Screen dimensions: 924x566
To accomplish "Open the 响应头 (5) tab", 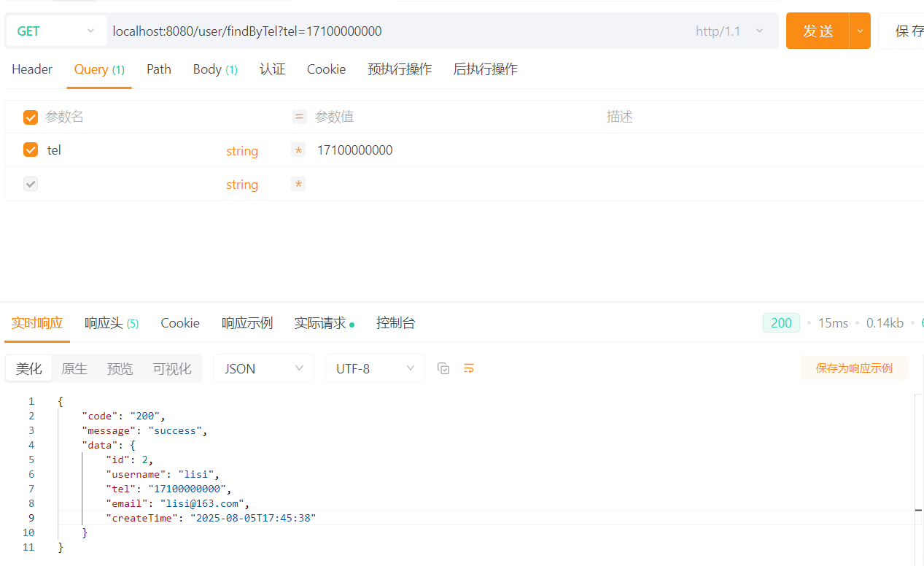I will [112, 323].
